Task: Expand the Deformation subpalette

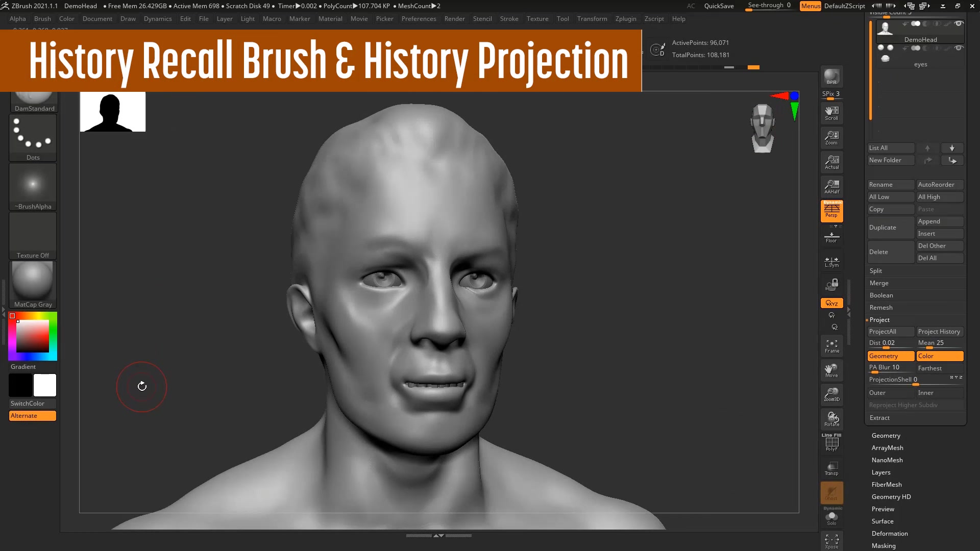Action: point(889,534)
